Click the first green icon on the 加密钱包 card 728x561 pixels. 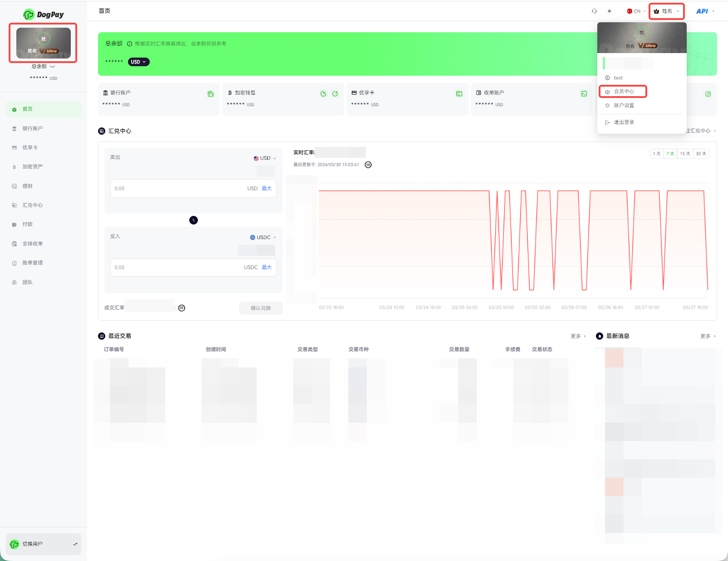pyautogui.click(x=323, y=94)
